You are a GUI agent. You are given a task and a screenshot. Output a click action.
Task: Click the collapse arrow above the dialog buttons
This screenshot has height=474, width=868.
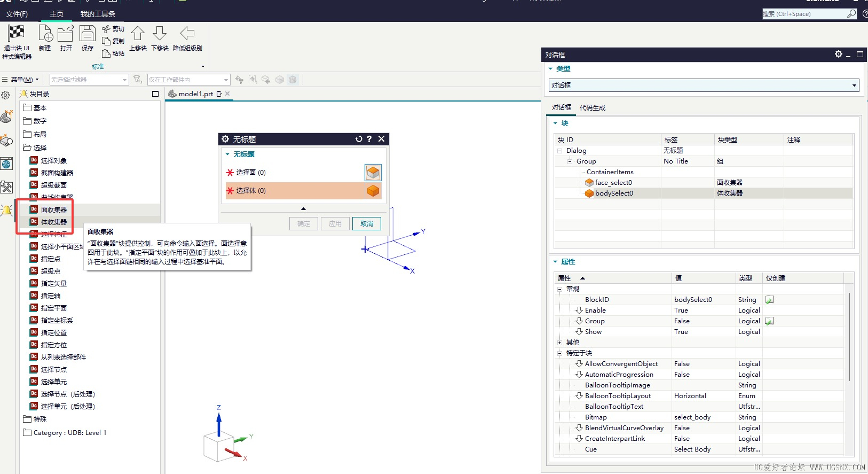pos(303,208)
